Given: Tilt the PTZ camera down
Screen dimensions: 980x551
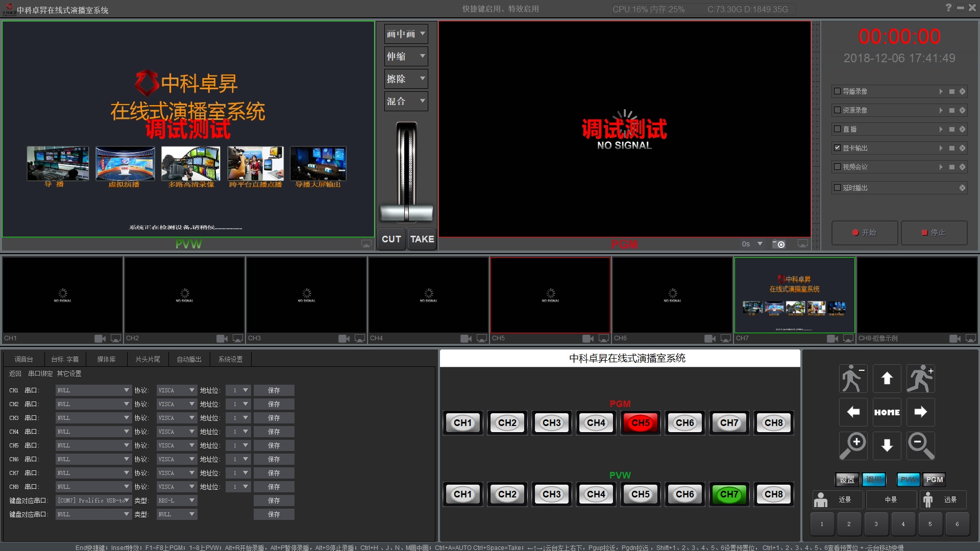Looking at the screenshot, I should [x=887, y=445].
